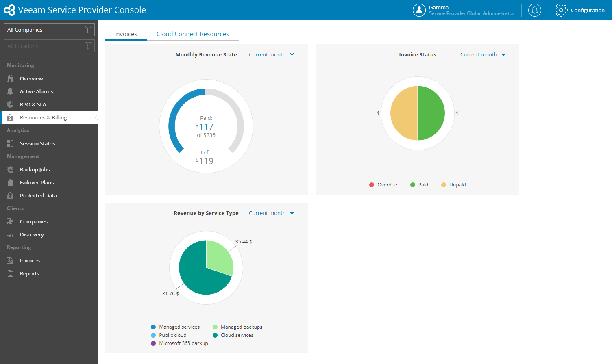This screenshot has width=612, height=364.
Task: Change Revenue by Service Type period
Action: coord(267,213)
